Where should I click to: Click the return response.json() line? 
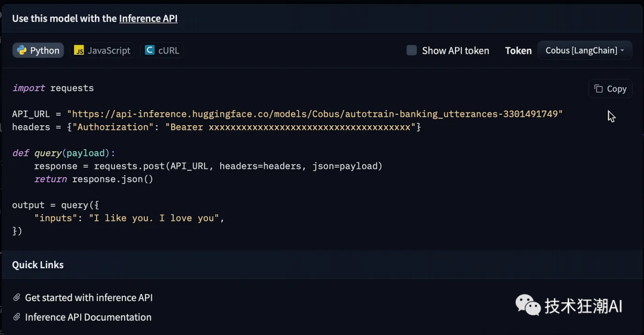click(x=93, y=179)
